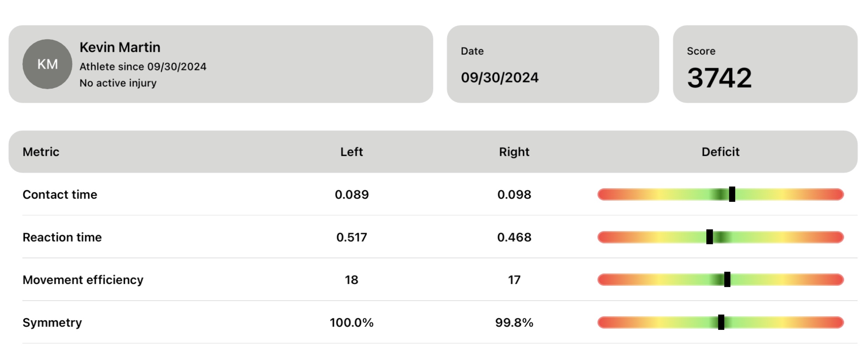The height and width of the screenshot is (357, 868).
Task: Select the Symmetry row label
Action: click(52, 322)
